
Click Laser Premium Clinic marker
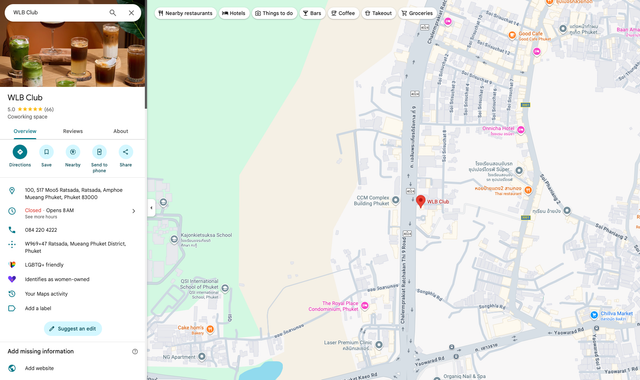click(x=379, y=345)
